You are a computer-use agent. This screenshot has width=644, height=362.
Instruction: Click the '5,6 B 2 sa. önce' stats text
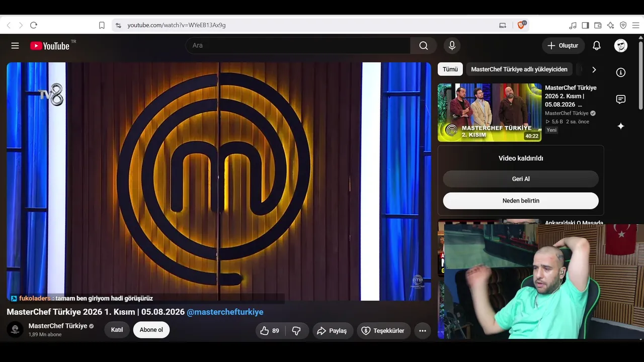(567, 122)
